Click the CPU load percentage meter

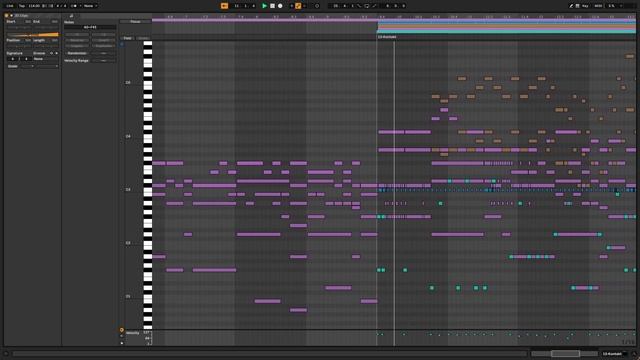(611, 6)
